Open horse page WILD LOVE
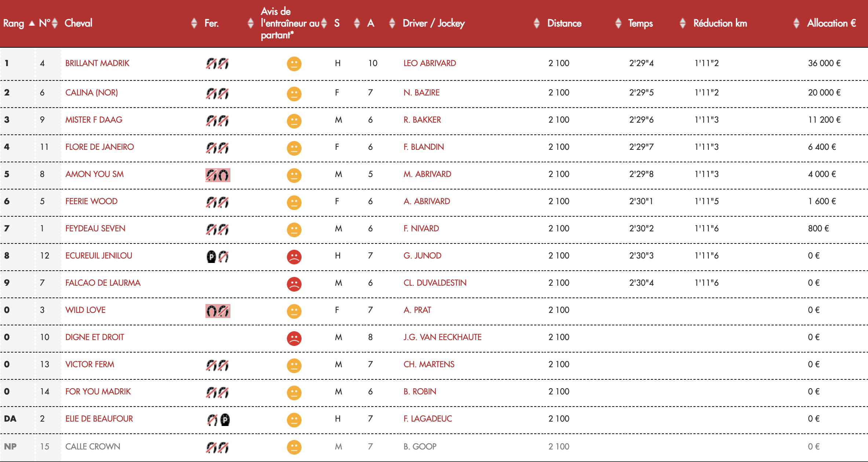The image size is (868, 462). click(x=85, y=310)
